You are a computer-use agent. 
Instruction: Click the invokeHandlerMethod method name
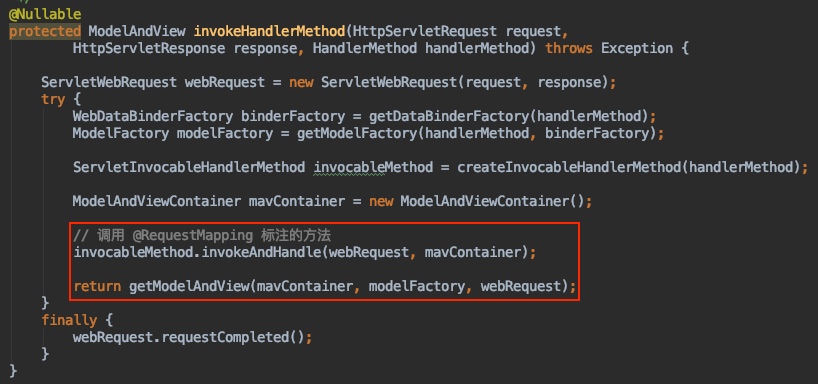point(270,31)
